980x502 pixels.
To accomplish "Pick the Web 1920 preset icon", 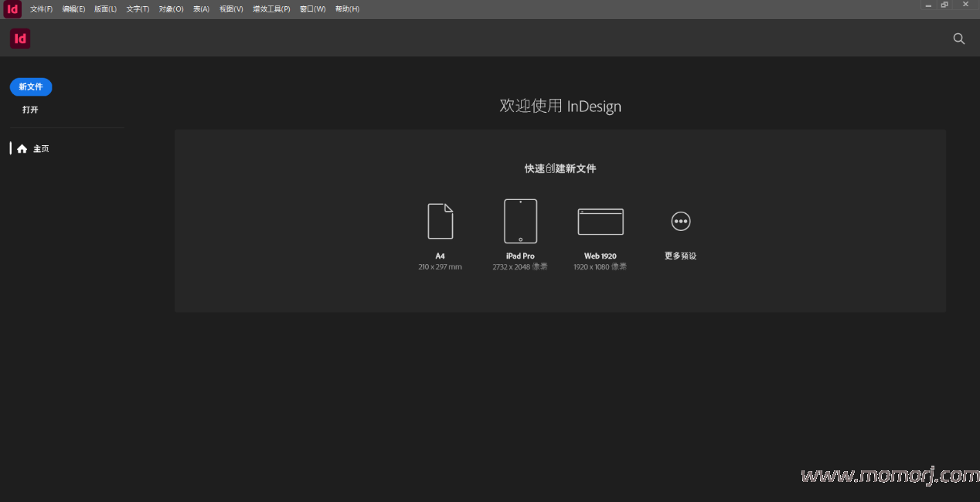I will click(x=601, y=222).
